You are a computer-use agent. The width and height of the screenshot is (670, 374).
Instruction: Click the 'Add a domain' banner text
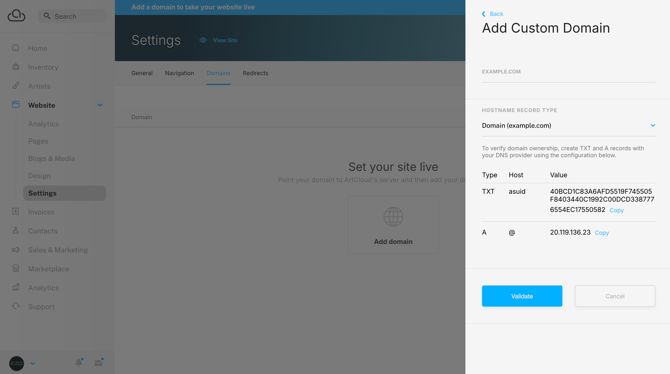point(193,7)
